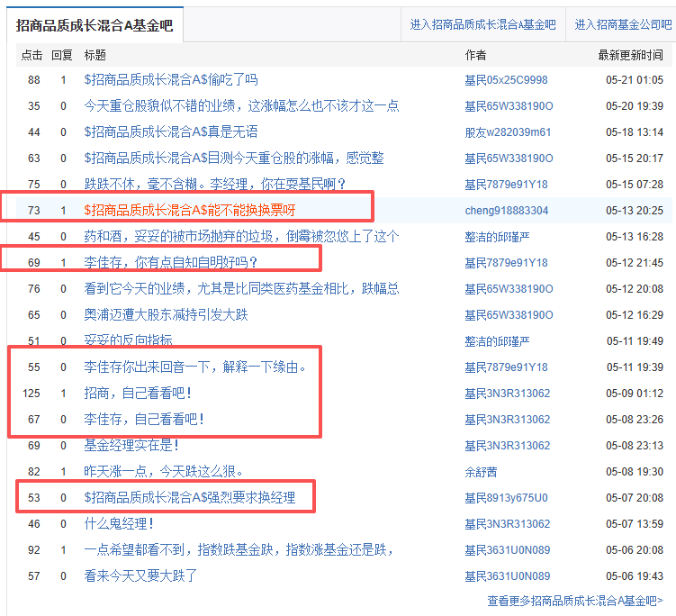Open the 招商品质成长混合A基金吧 tab
The width and height of the screenshot is (676, 616).
[x=95, y=25]
